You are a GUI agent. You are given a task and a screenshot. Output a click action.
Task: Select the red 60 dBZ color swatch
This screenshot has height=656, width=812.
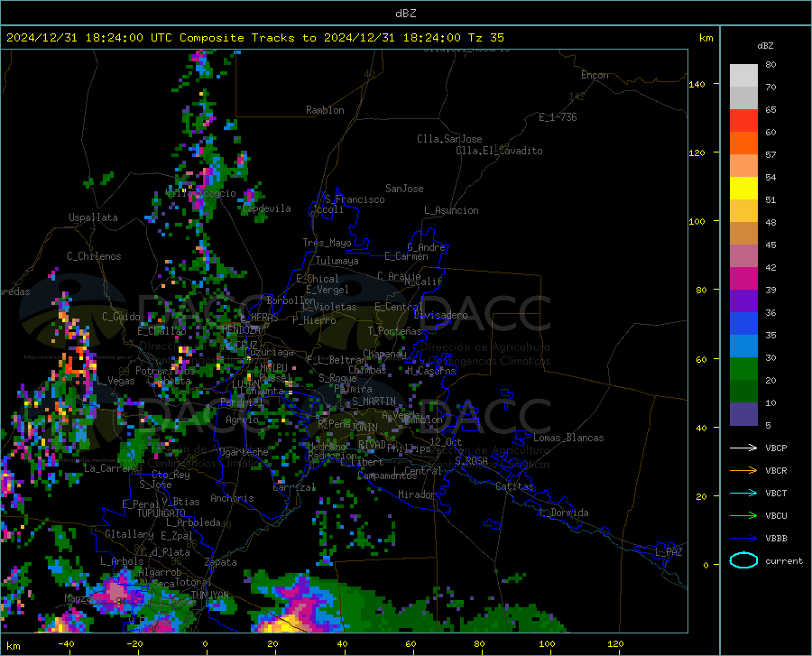tap(743, 121)
